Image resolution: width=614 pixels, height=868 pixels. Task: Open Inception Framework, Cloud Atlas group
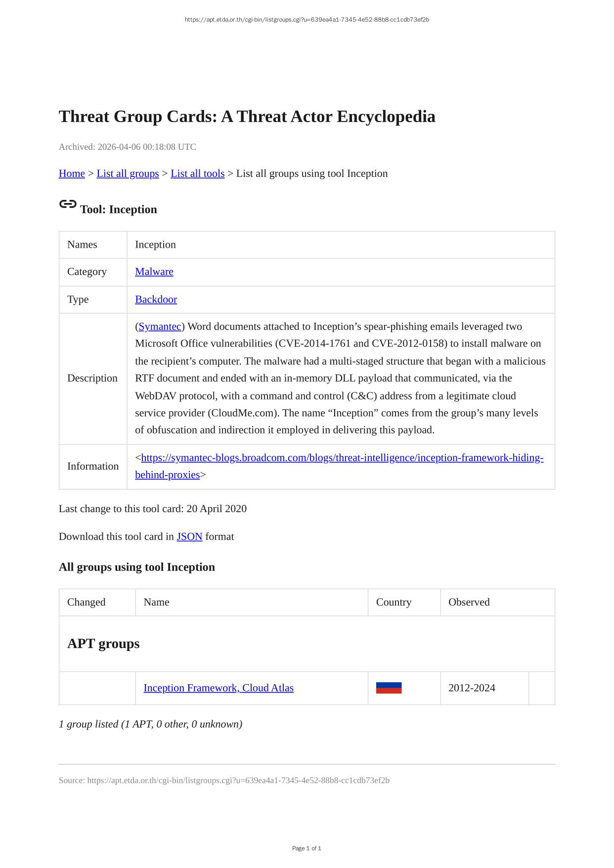coord(219,688)
